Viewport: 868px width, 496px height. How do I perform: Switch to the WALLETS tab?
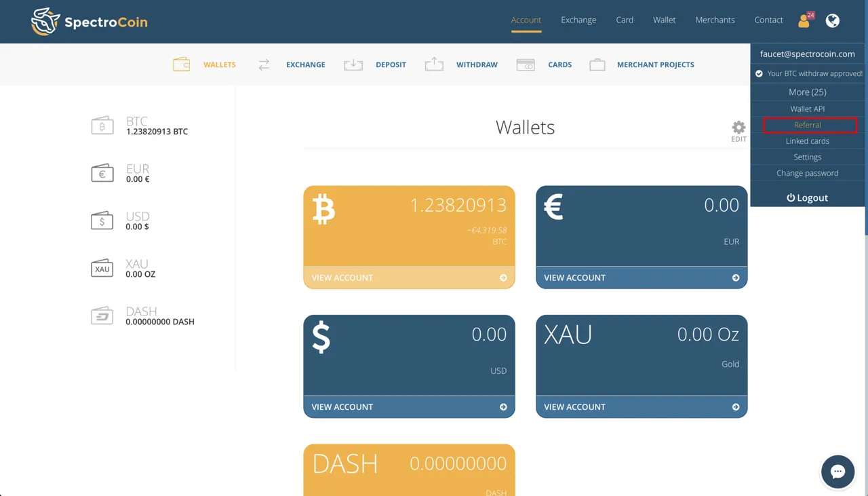tap(220, 64)
